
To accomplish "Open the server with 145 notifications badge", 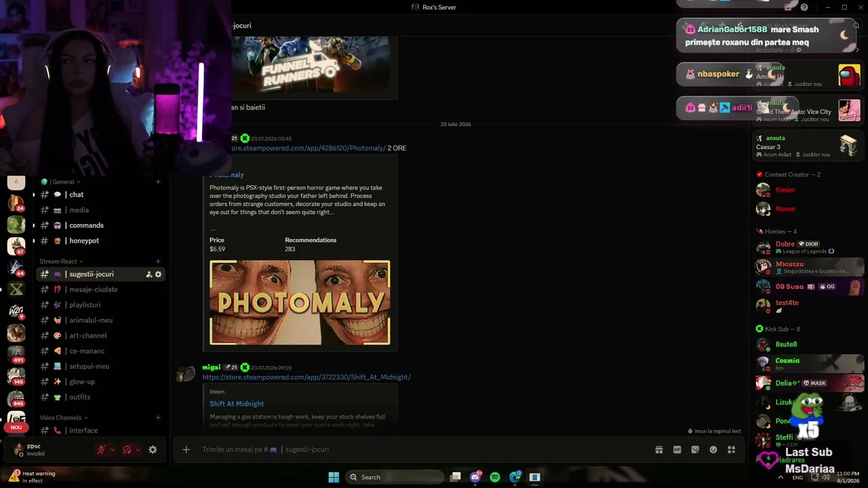I will 16,376.
